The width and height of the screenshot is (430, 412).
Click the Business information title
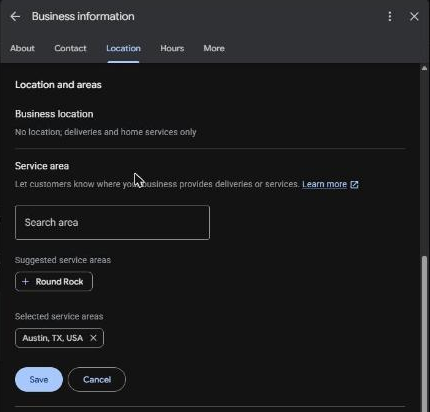pos(83,16)
